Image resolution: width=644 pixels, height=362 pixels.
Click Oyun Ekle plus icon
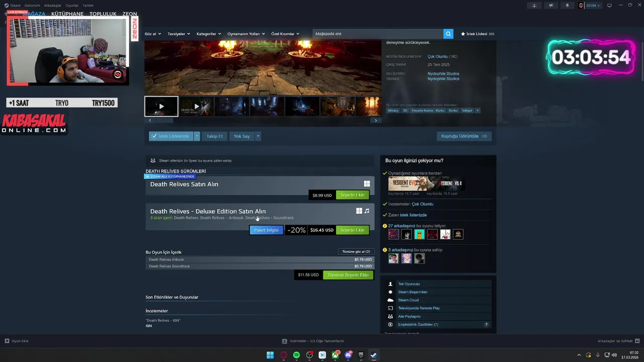(7, 341)
